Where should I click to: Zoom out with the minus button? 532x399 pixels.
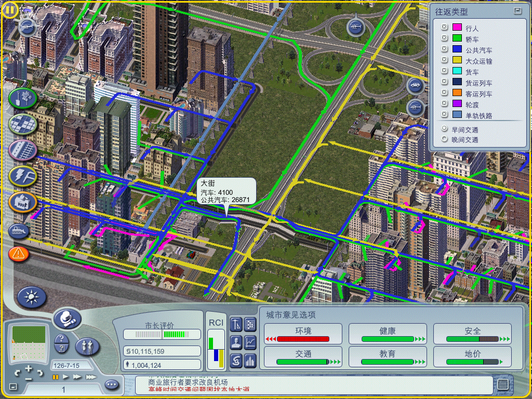point(29,379)
